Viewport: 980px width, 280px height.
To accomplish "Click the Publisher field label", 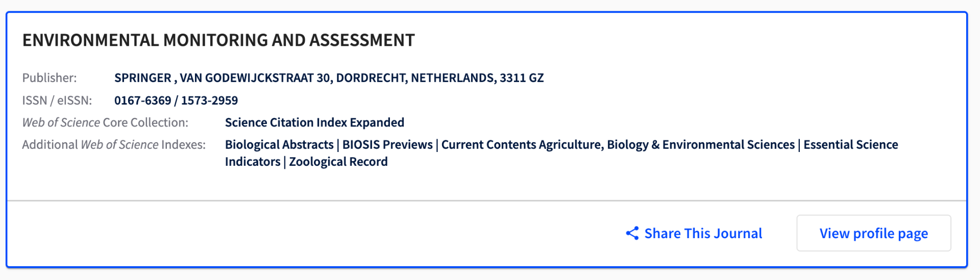I will pyautogui.click(x=50, y=78).
